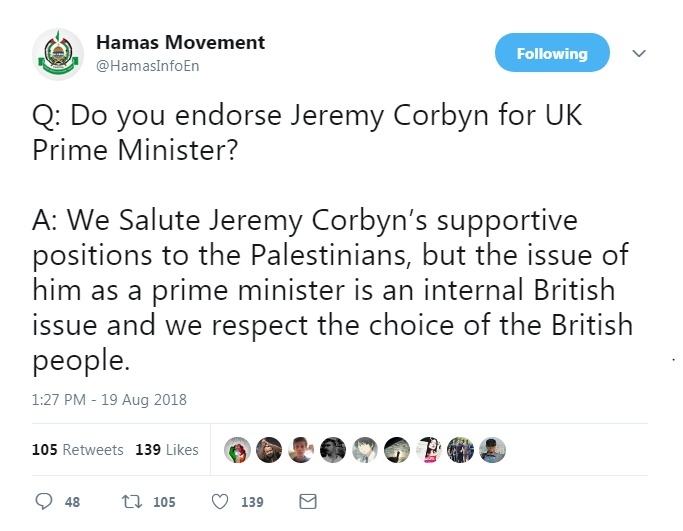
Task: Click the last liker avatar wearing cap
Action: tap(493, 450)
